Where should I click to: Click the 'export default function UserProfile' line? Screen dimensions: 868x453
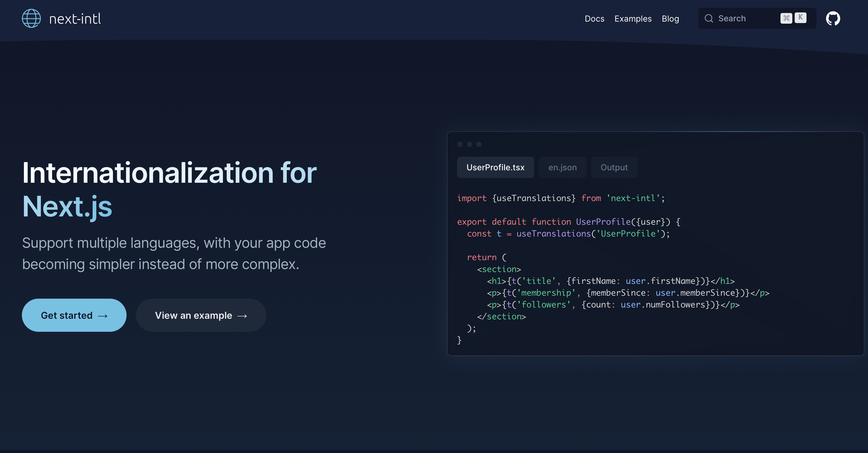(569, 222)
